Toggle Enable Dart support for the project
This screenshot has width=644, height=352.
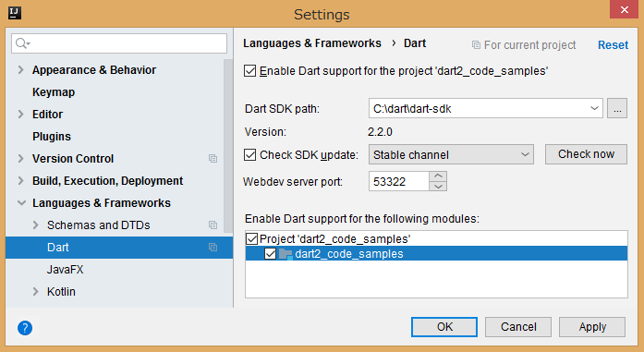(249, 71)
